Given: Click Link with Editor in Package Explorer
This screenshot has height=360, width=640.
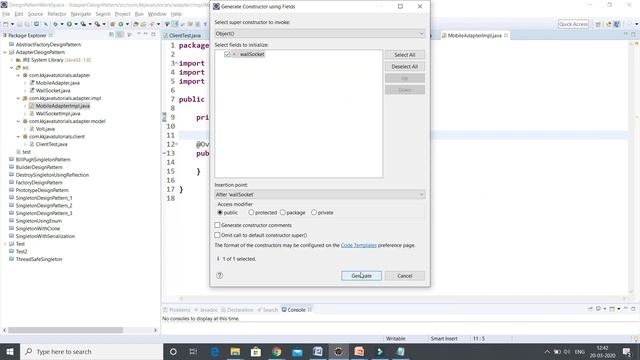Looking at the screenshot, I should [x=120, y=35].
